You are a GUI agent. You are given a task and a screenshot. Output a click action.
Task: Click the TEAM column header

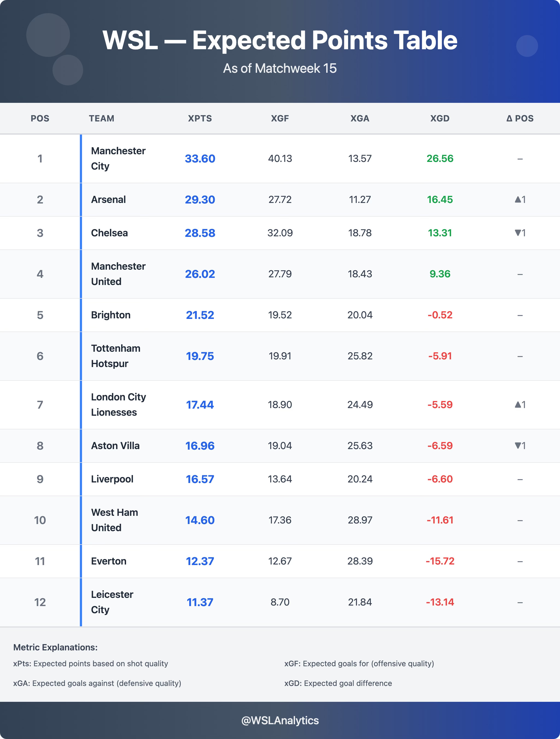(101, 118)
